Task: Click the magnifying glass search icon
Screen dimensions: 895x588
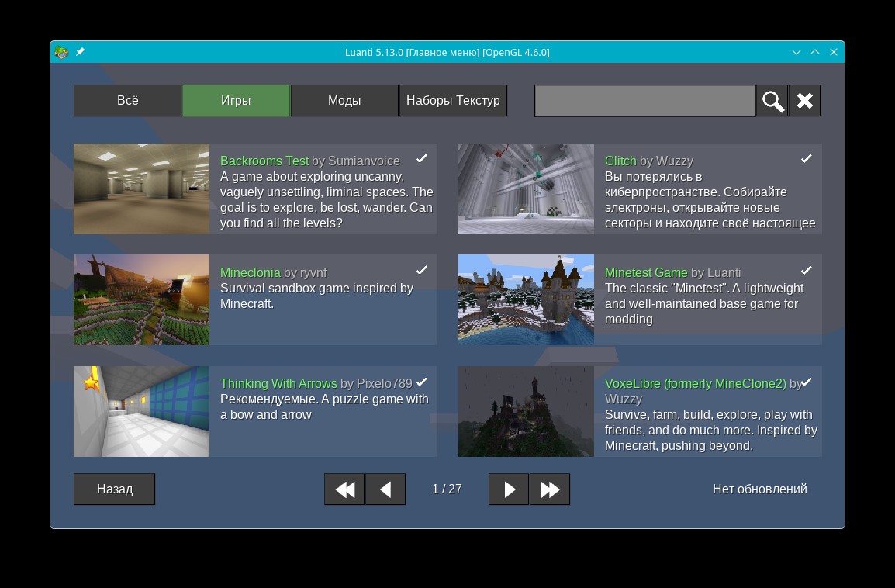Action: coord(772,101)
